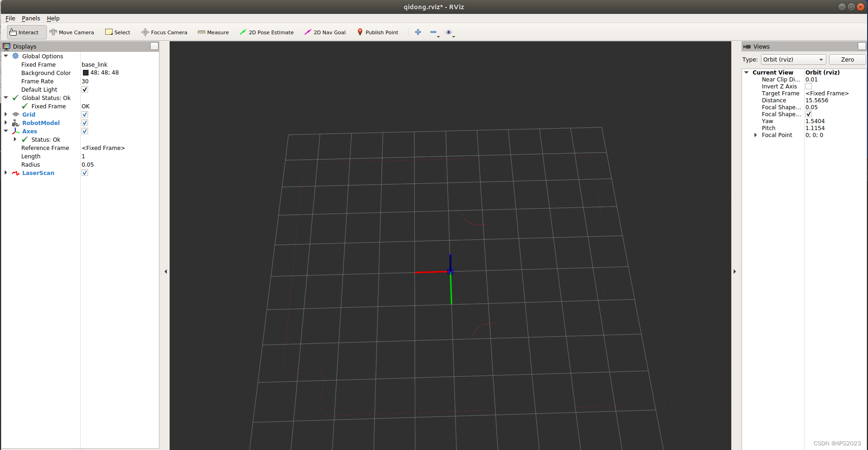The height and width of the screenshot is (450, 868).
Task: Choose the Select tool
Action: pos(118,32)
